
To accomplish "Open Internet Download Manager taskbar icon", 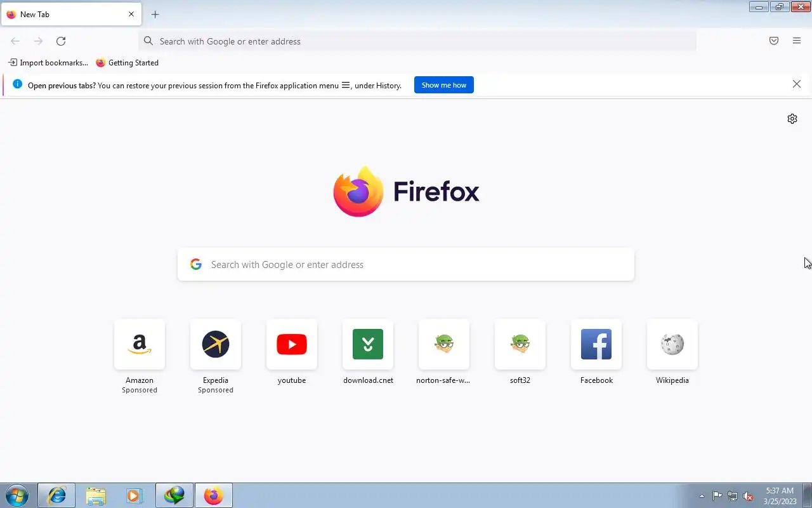I will (x=174, y=495).
